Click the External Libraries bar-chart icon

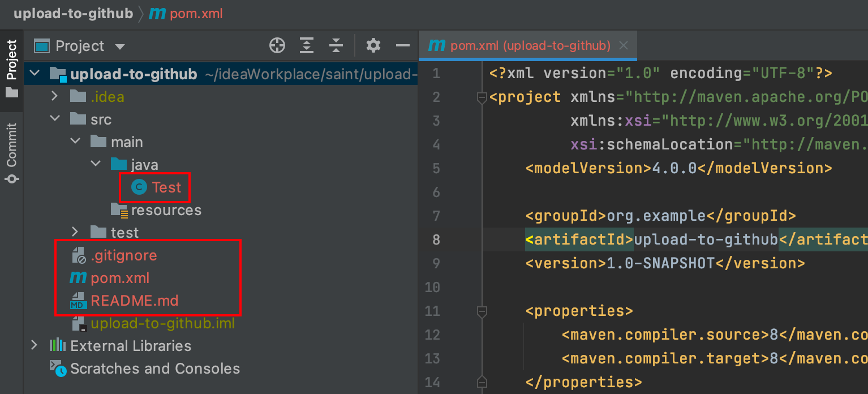pos(58,345)
